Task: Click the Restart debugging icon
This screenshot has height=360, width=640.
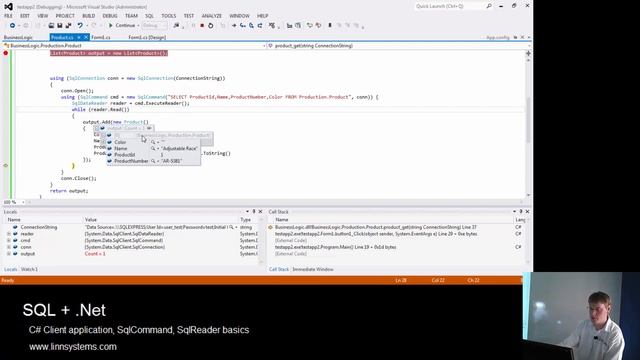Action: coord(211,25)
